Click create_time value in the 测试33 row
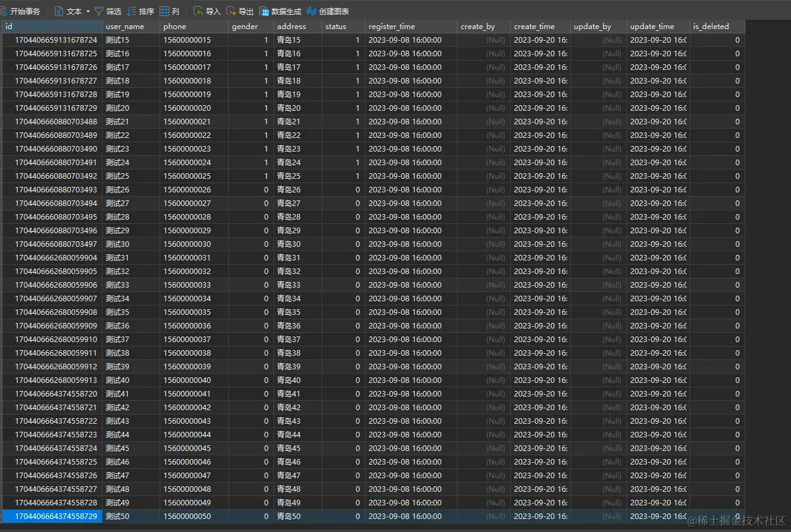 point(541,285)
